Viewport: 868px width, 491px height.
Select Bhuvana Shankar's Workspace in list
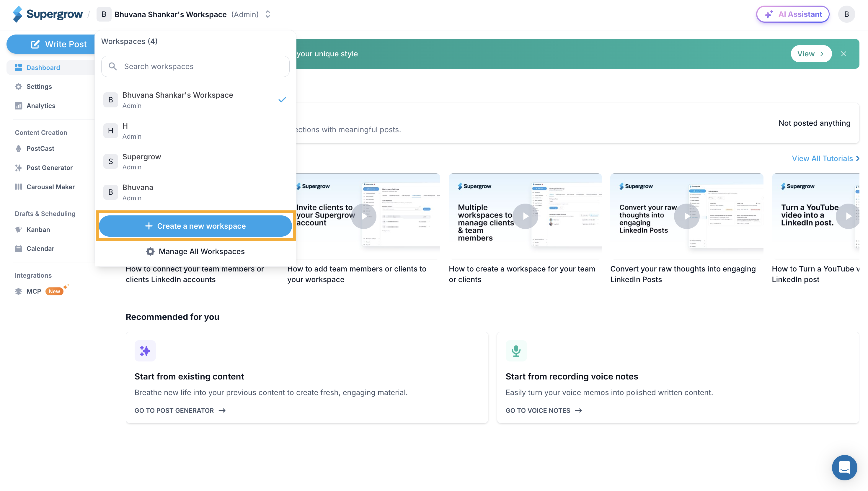[x=195, y=100]
